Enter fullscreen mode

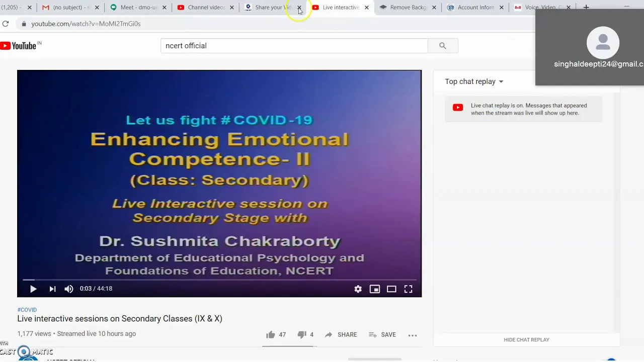pos(408,289)
